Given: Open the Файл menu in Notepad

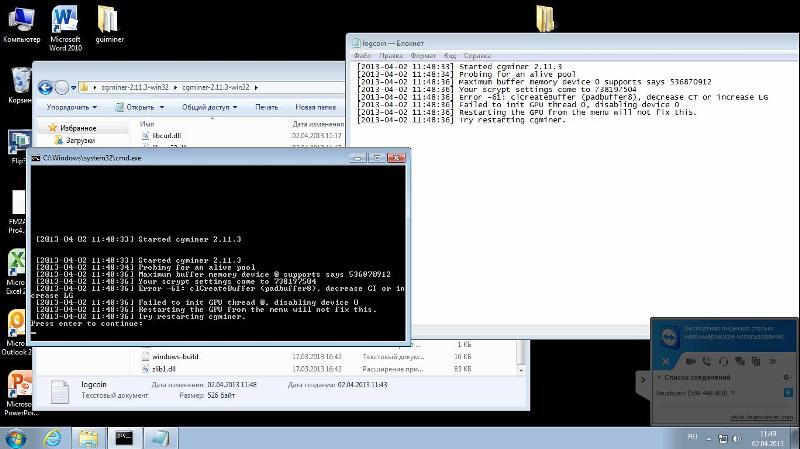Looking at the screenshot, I should [362, 56].
